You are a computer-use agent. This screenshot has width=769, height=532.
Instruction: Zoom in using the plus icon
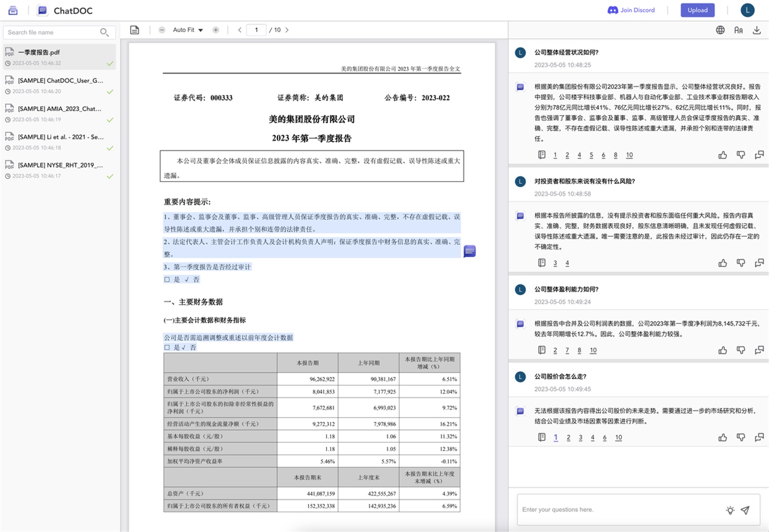point(216,30)
